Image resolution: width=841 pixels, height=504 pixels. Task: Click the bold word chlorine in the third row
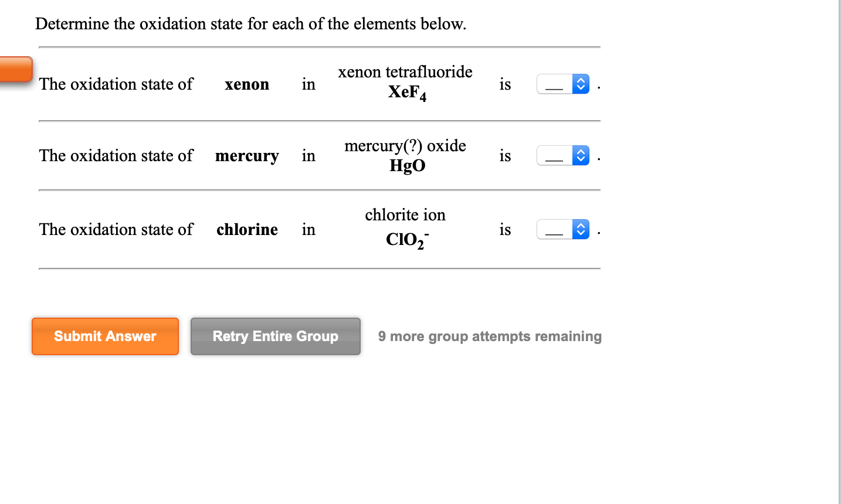(246, 230)
